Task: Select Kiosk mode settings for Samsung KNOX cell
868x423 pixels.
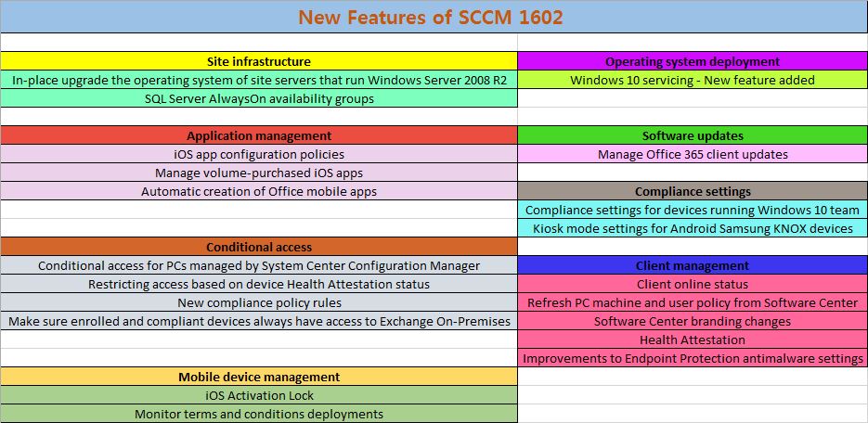Action: click(693, 228)
